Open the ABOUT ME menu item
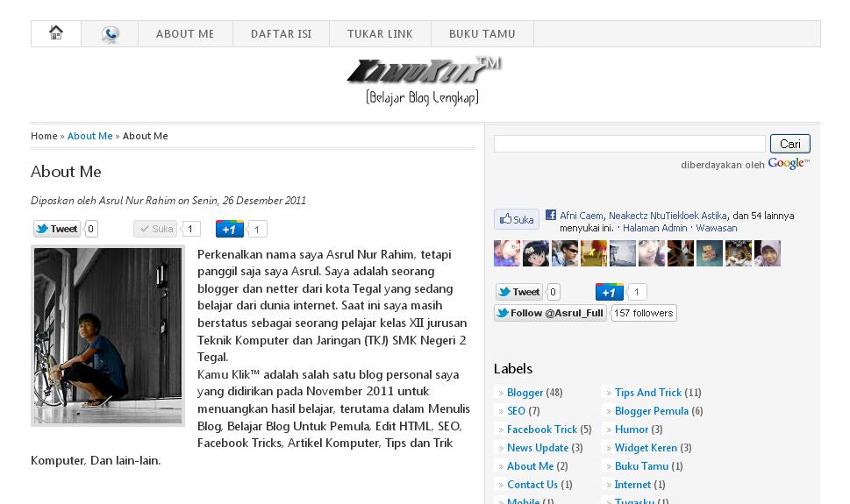 tap(185, 34)
